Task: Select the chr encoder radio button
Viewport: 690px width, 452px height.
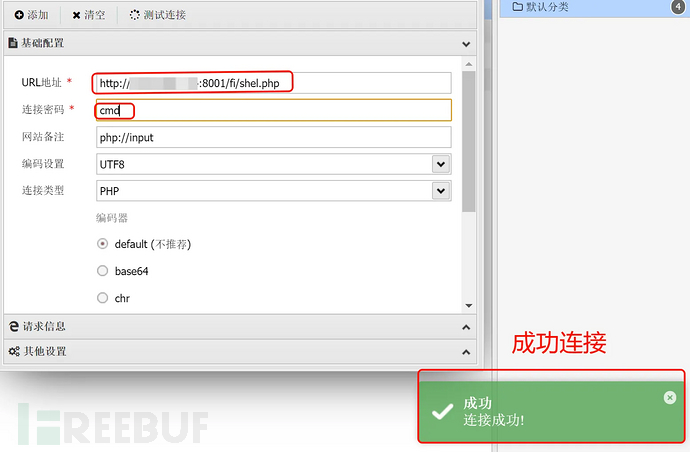Action: 103,298
